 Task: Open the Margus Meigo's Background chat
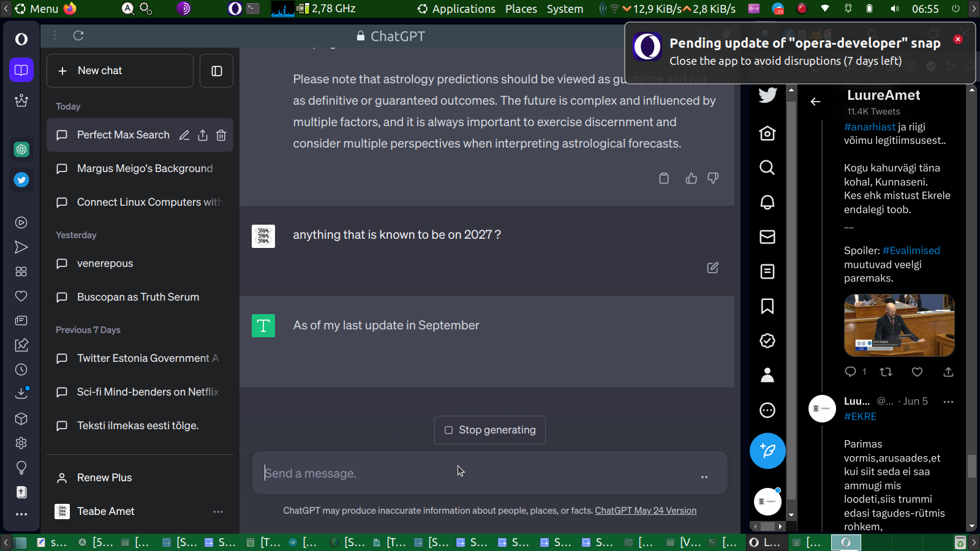[140, 168]
